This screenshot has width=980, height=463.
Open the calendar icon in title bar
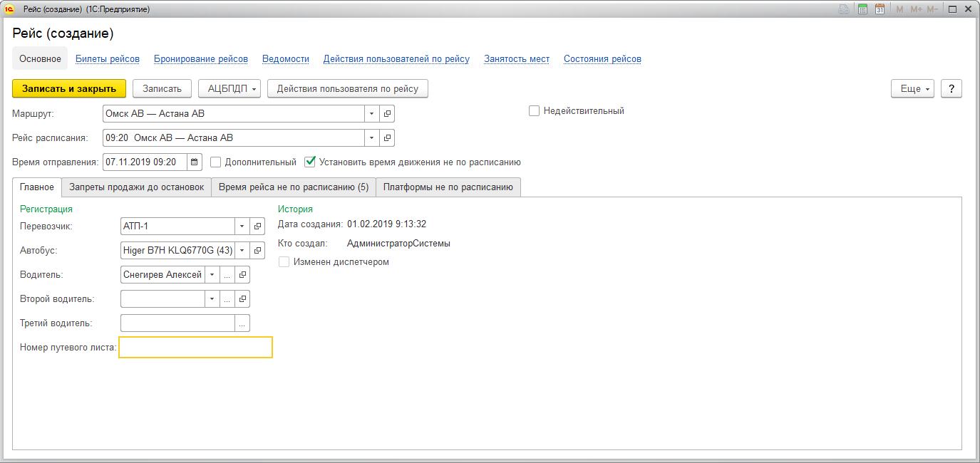(x=880, y=9)
